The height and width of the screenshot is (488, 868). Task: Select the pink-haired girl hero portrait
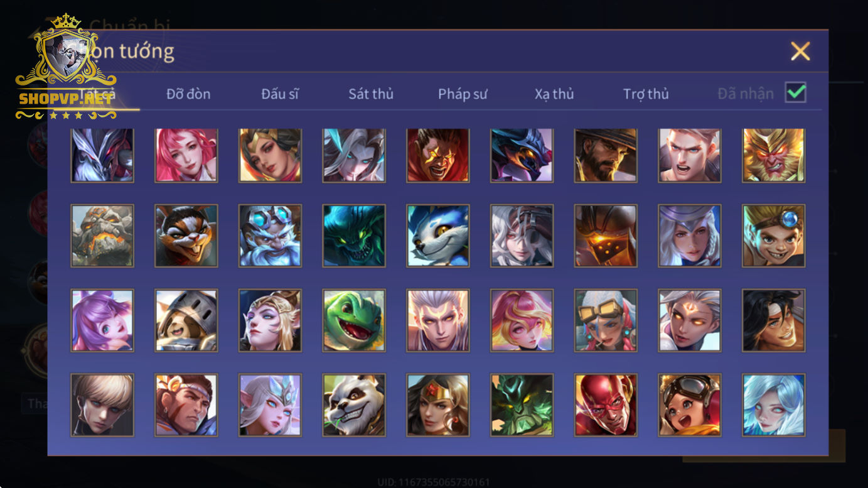[186, 155]
